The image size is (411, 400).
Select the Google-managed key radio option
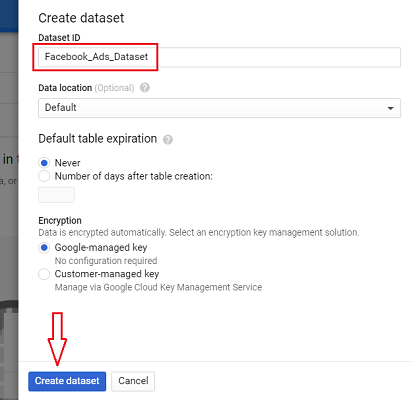coord(44,248)
